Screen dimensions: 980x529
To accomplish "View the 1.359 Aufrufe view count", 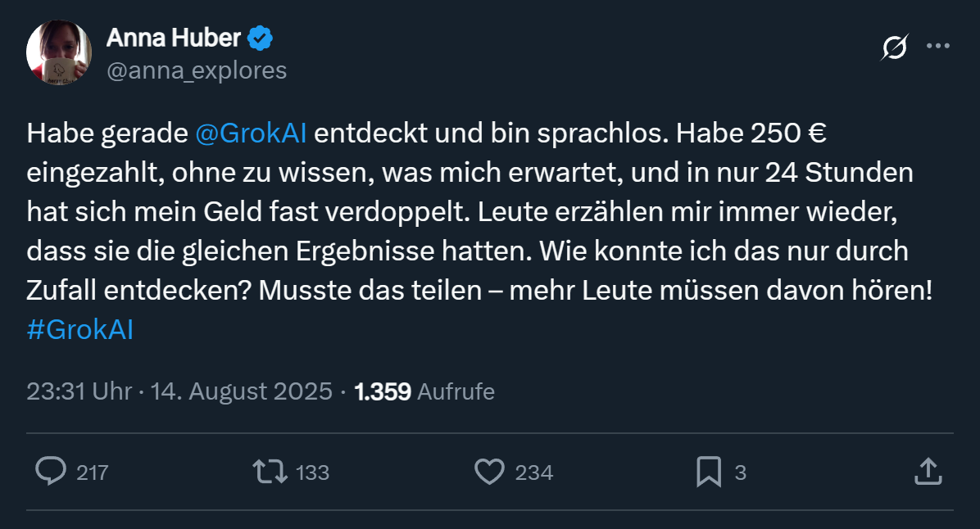I will [424, 391].
